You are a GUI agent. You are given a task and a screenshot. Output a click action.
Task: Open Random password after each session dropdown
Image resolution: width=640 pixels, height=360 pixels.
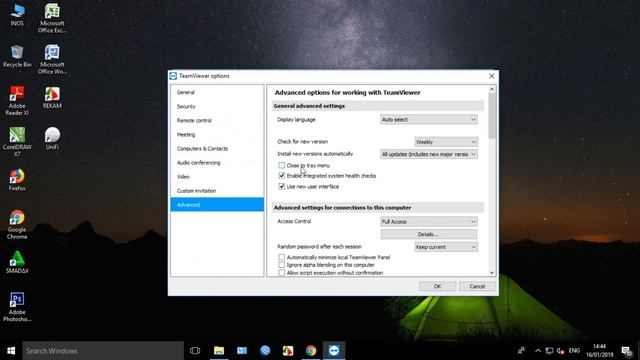tap(446, 247)
